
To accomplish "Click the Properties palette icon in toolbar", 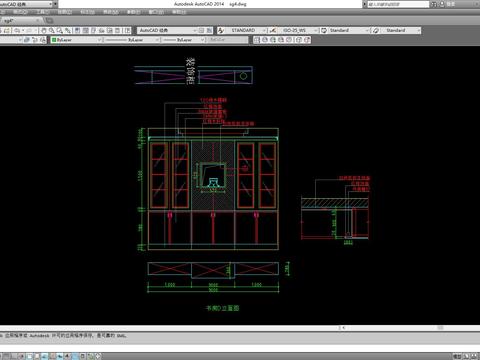I will click(77, 30).
